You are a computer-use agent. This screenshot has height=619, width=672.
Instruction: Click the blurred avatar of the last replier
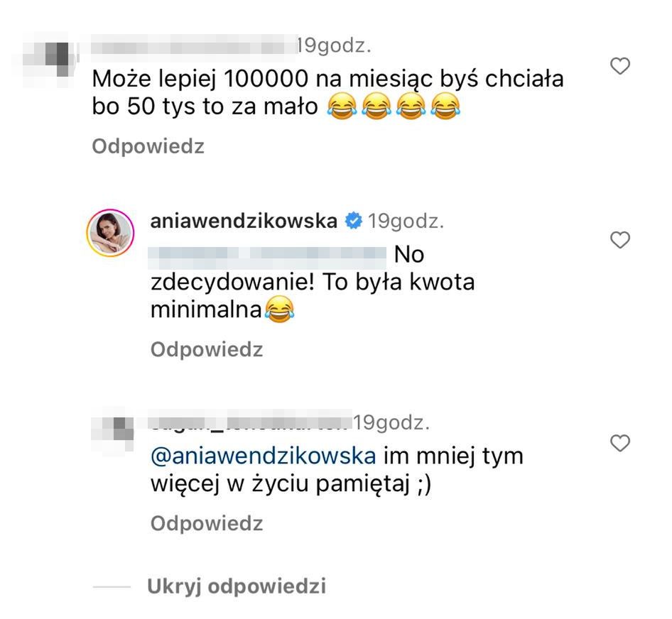(x=117, y=427)
